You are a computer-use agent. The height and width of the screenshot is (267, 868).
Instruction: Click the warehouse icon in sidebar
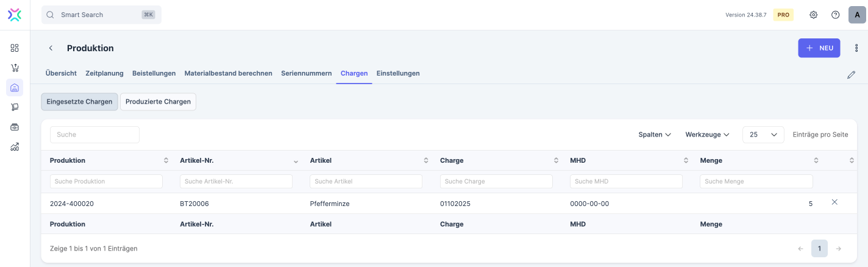click(x=15, y=88)
